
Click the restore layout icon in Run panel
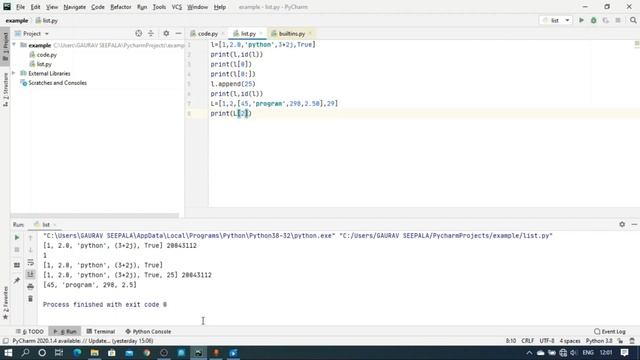17,265
